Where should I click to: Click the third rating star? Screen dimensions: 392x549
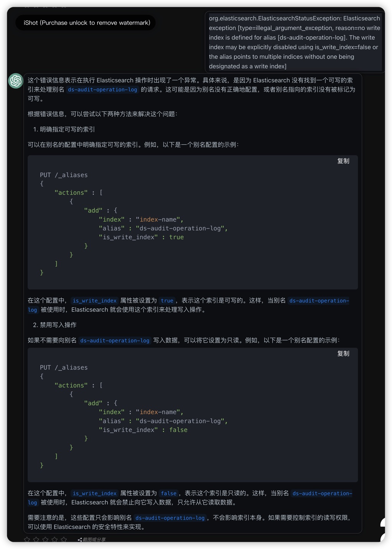pyautogui.click(x=45, y=539)
